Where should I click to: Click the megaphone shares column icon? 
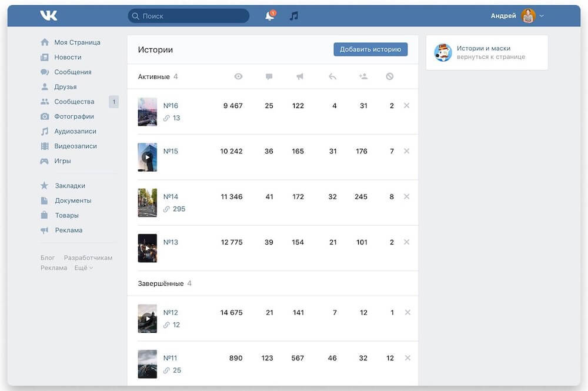300,76
